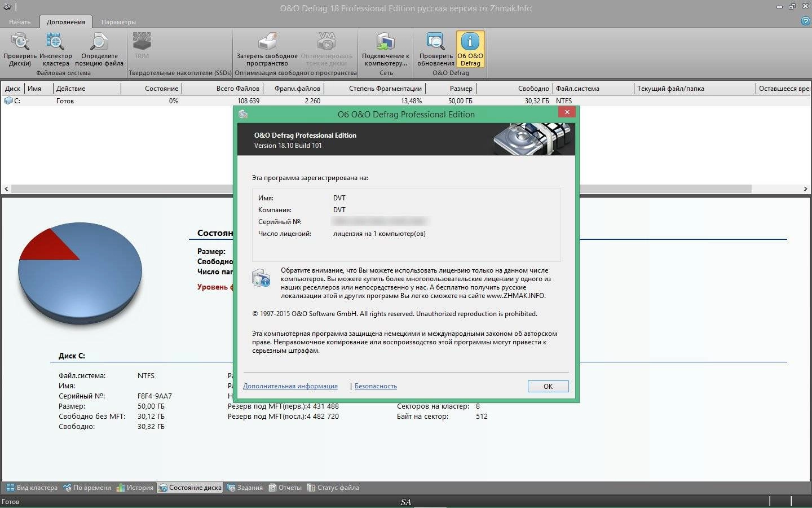The height and width of the screenshot is (508, 812).
Task: Open Статус файла bottom tab
Action: [333, 488]
